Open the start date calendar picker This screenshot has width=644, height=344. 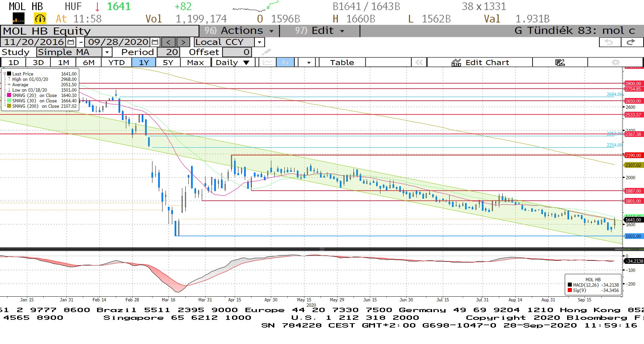point(71,42)
